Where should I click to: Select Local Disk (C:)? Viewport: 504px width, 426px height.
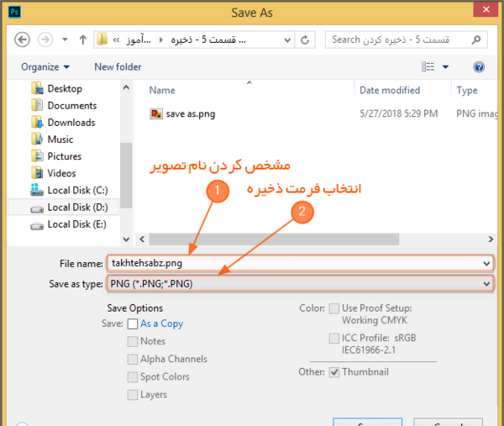coord(77,191)
